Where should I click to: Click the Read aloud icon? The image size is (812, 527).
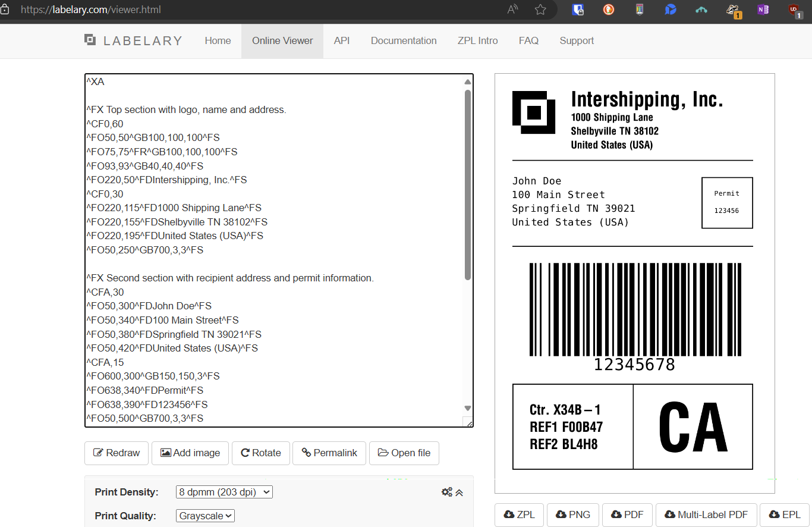[512, 10]
